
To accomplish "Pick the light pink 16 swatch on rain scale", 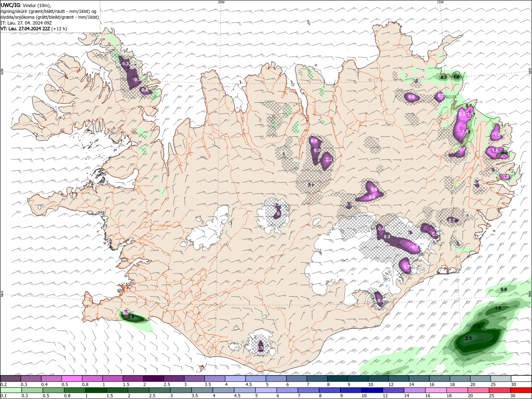I will [x=436, y=390].
